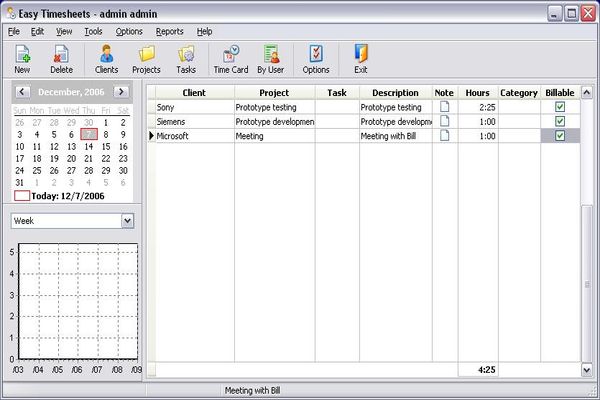Open the Tasks toolbar icon
The image size is (600, 400).
(186, 54)
